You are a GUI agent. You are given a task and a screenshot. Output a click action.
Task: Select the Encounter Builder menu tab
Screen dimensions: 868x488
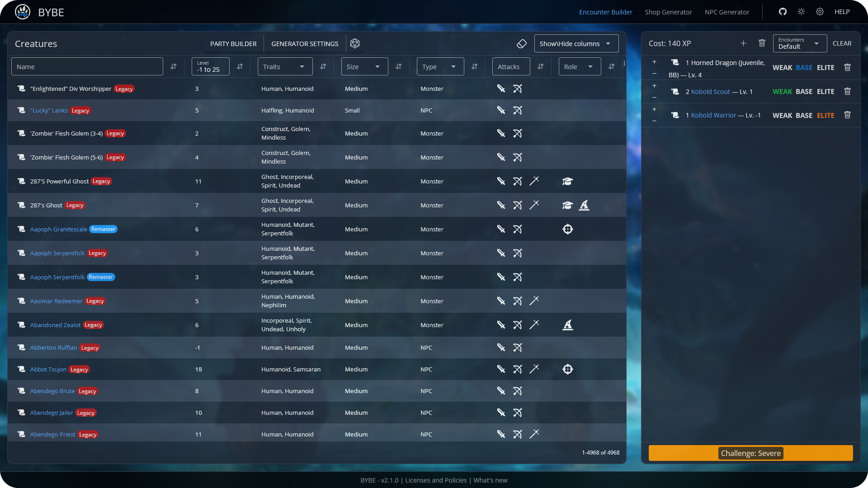point(605,12)
